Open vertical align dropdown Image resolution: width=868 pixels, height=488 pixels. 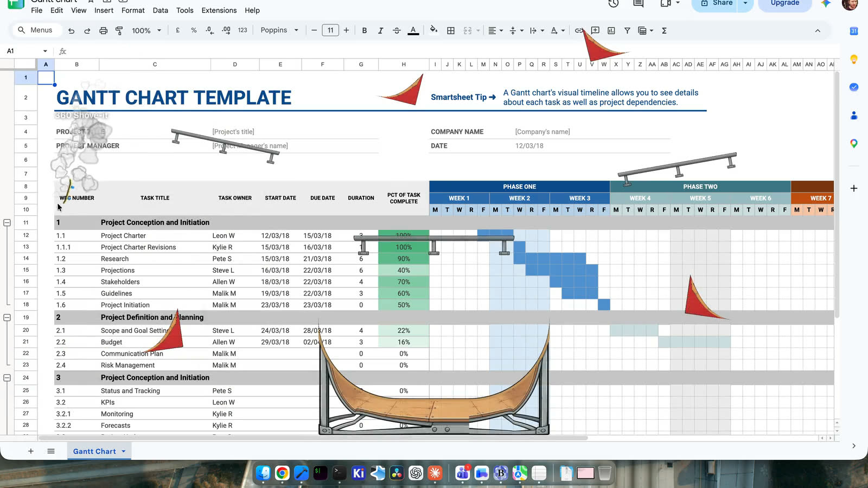point(516,30)
